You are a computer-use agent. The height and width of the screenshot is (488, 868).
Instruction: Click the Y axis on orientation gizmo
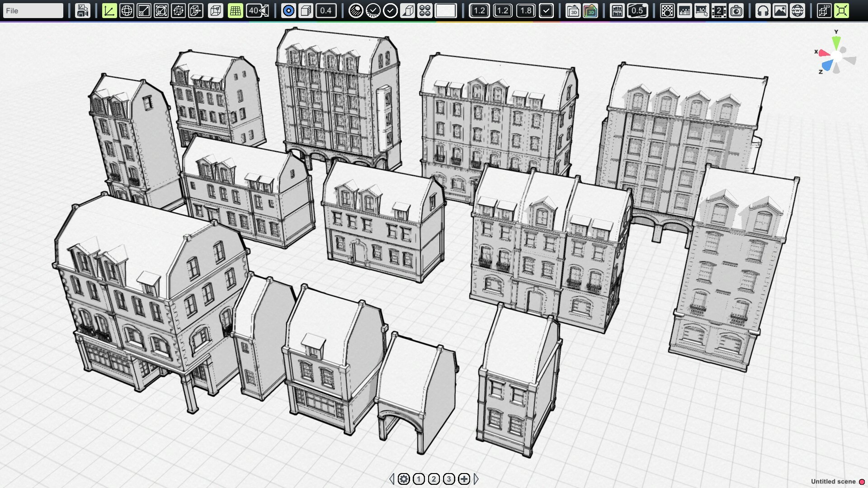836,42
